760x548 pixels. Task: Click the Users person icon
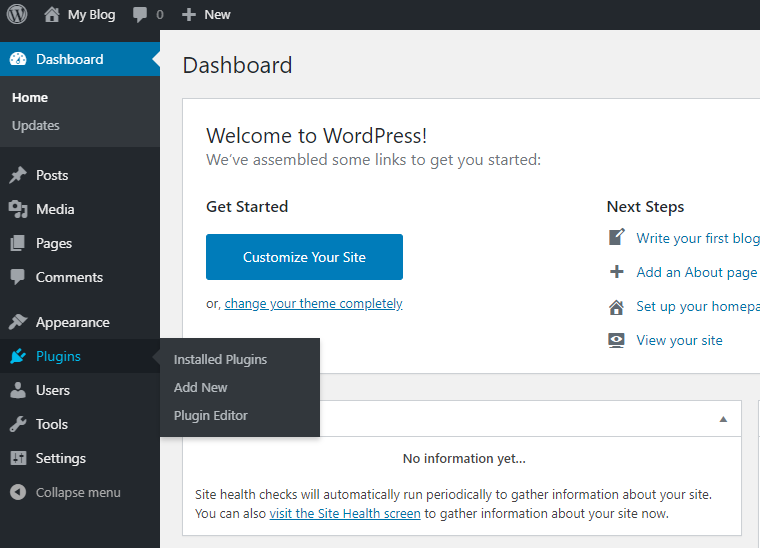point(18,390)
